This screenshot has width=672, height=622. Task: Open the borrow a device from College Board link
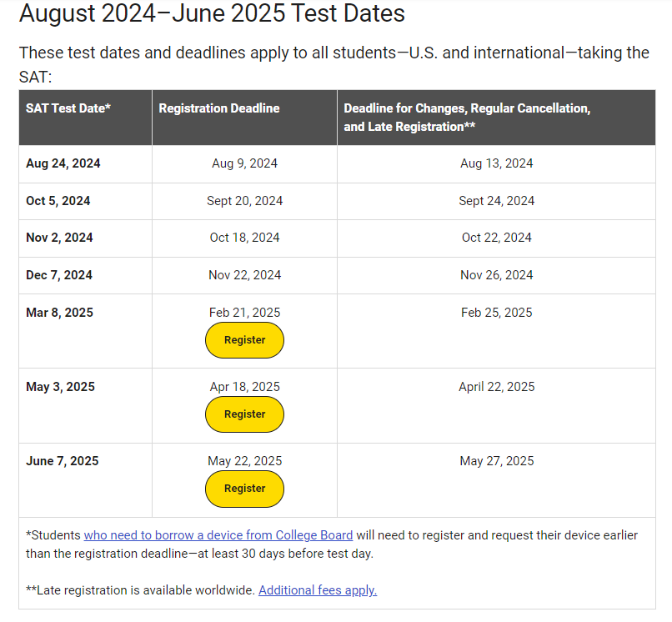218,535
